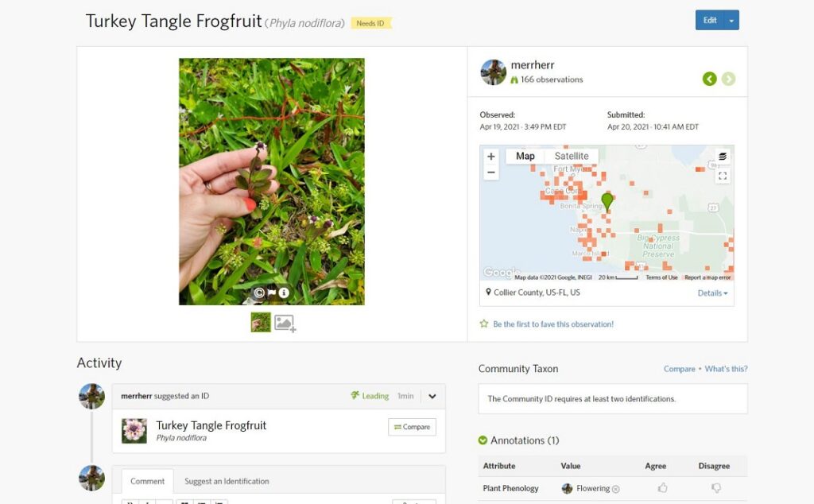Open What's this? community taxon link
This screenshot has height=504, width=814.
click(726, 369)
